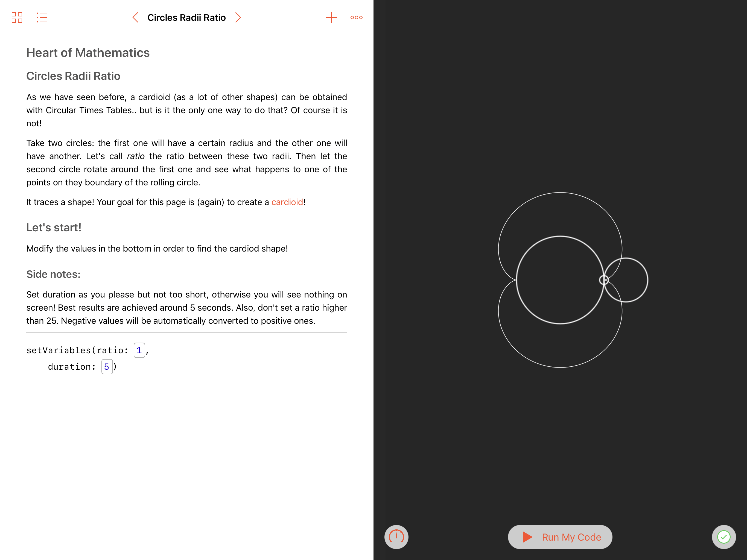Edit the duration value box showing 5

[x=107, y=367]
